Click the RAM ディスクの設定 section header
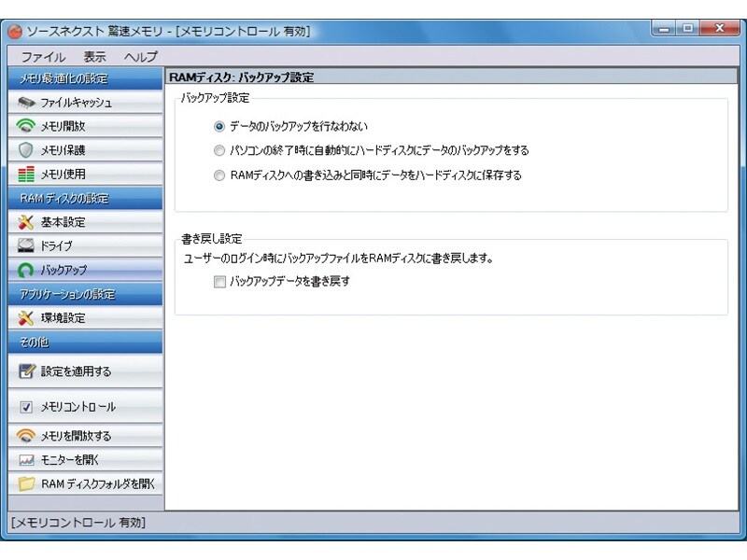The width and height of the screenshot is (747, 560). (85, 198)
